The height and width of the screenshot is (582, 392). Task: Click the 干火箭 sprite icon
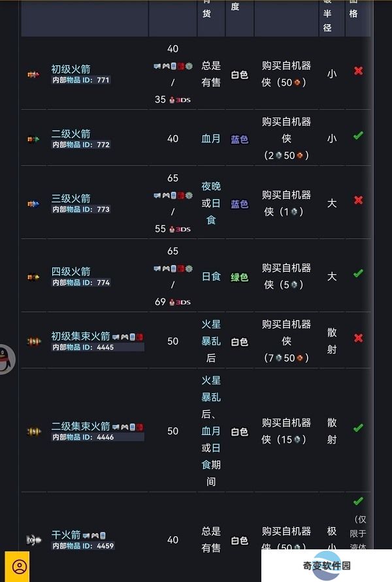(x=34, y=540)
